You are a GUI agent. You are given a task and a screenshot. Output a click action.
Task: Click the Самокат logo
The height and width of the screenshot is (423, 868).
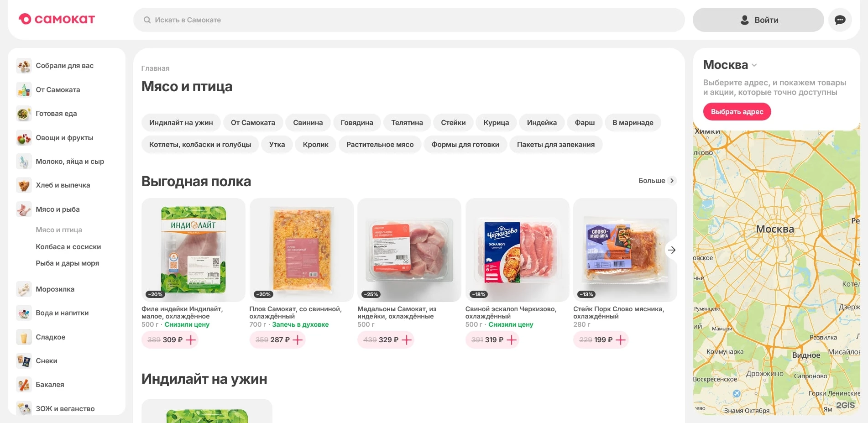tap(57, 19)
